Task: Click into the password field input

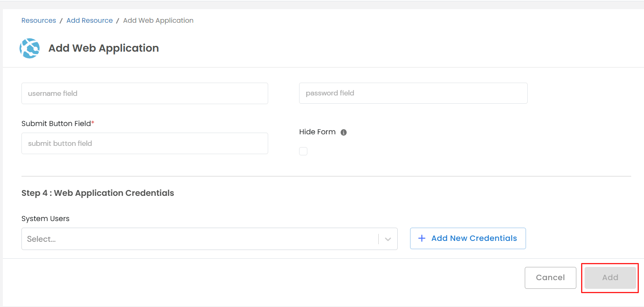Action: 413,93
